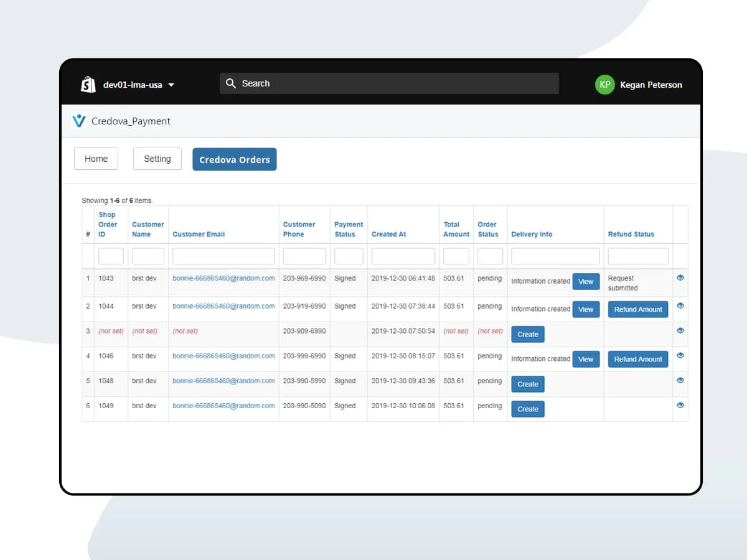Screen dimensions: 747x560
Task: Focus the top Search bar
Action: coord(389,83)
